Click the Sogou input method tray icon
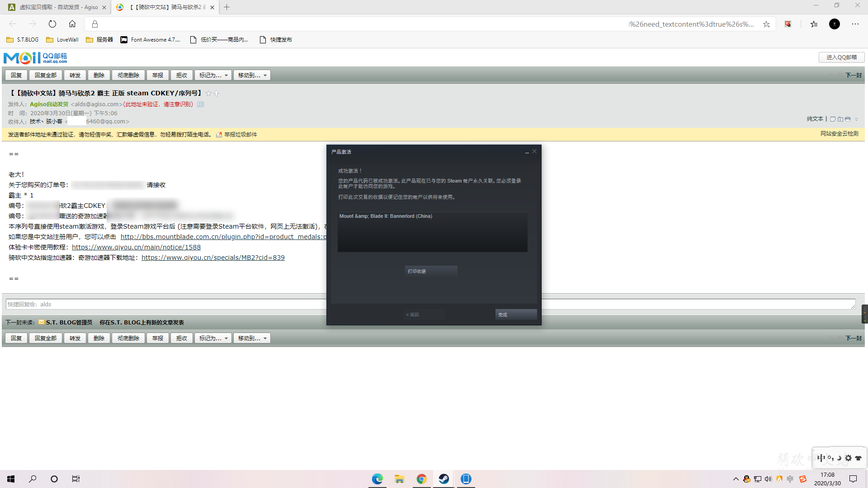The width and height of the screenshot is (868, 488). 803,479
